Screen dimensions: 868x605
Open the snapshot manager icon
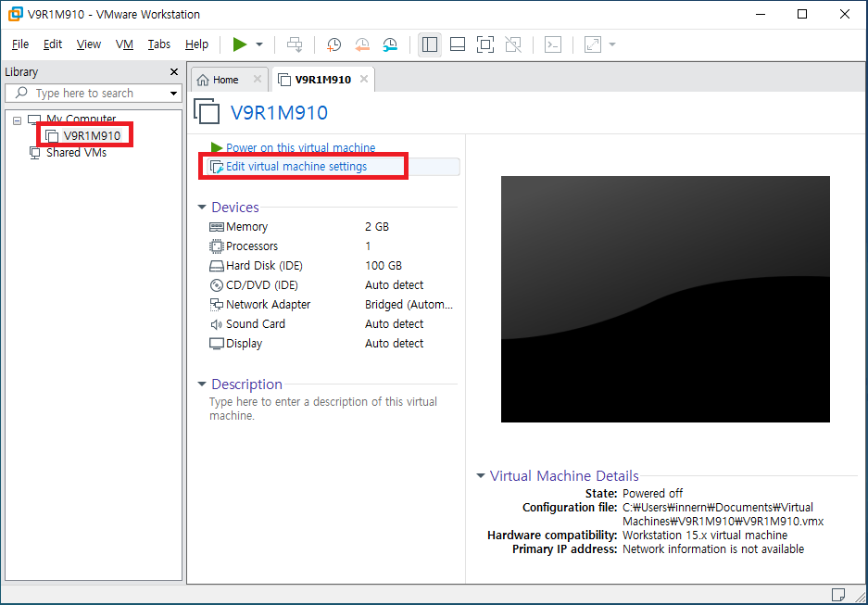pyautogui.click(x=390, y=44)
